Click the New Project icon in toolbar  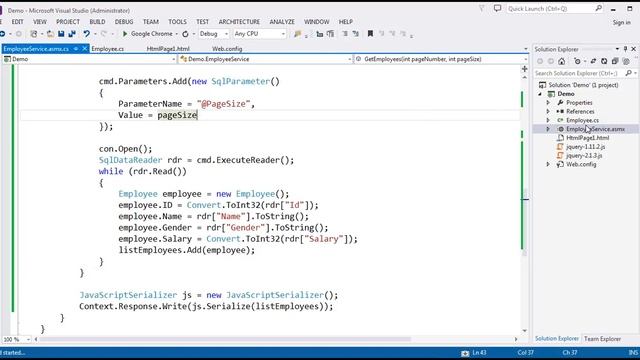click(x=34, y=34)
